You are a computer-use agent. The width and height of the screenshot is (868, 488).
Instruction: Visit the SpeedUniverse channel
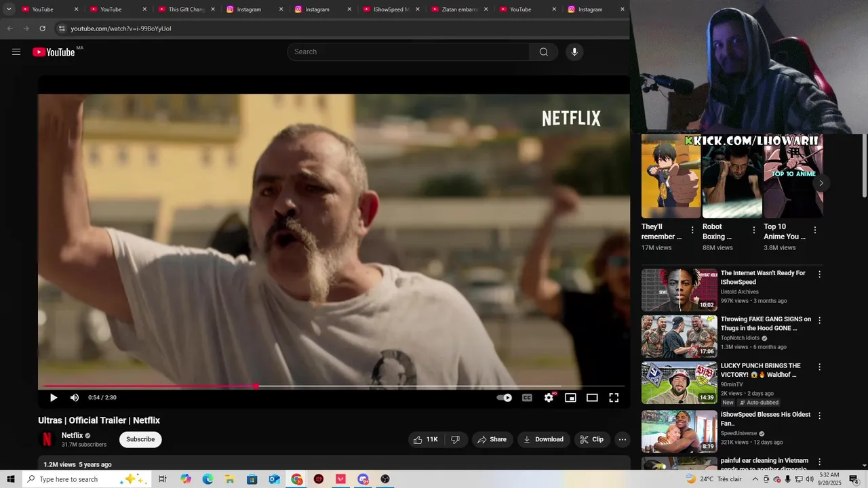click(739, 434)
